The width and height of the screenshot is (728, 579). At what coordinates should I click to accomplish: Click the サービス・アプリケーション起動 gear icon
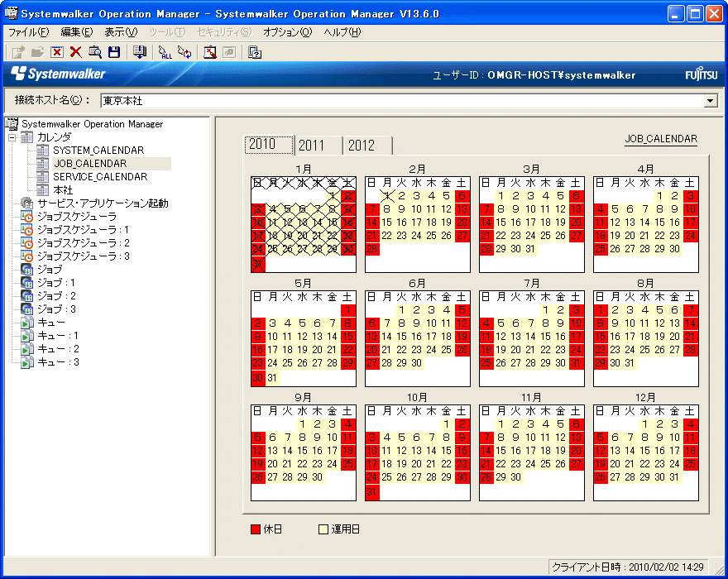pyautogui.click(x=27, y=203)
